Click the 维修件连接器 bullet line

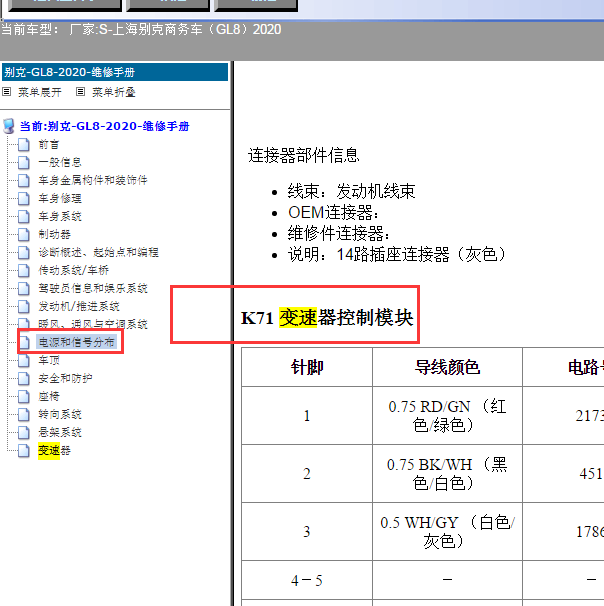coord(339,233)
